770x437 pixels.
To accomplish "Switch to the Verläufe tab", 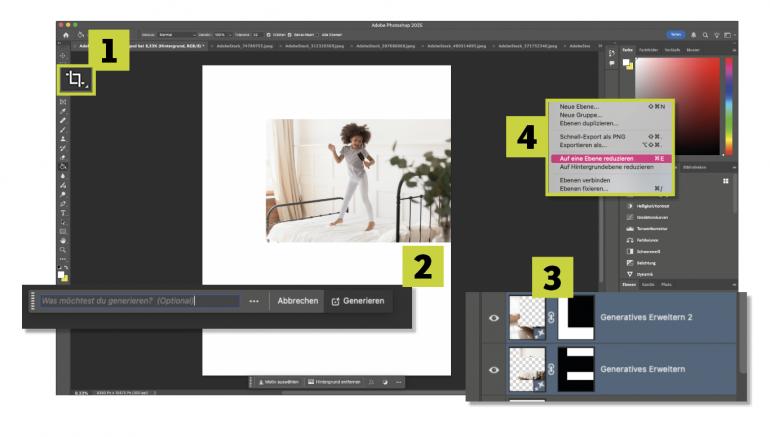I will [x=672, y=50].
